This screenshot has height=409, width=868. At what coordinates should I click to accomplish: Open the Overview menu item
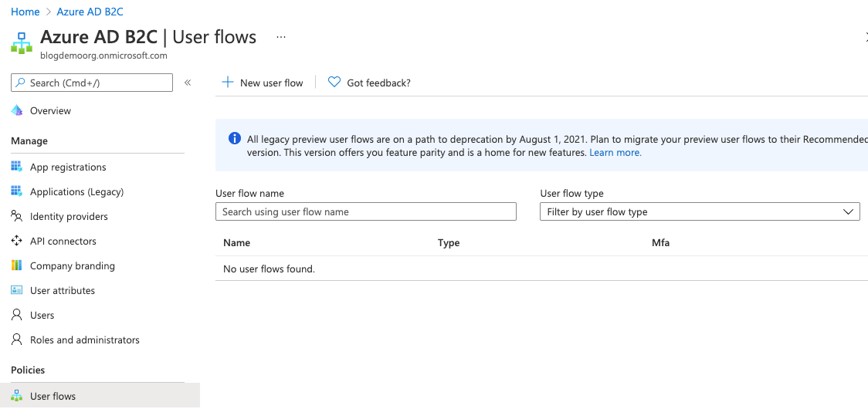coord(50,110)
